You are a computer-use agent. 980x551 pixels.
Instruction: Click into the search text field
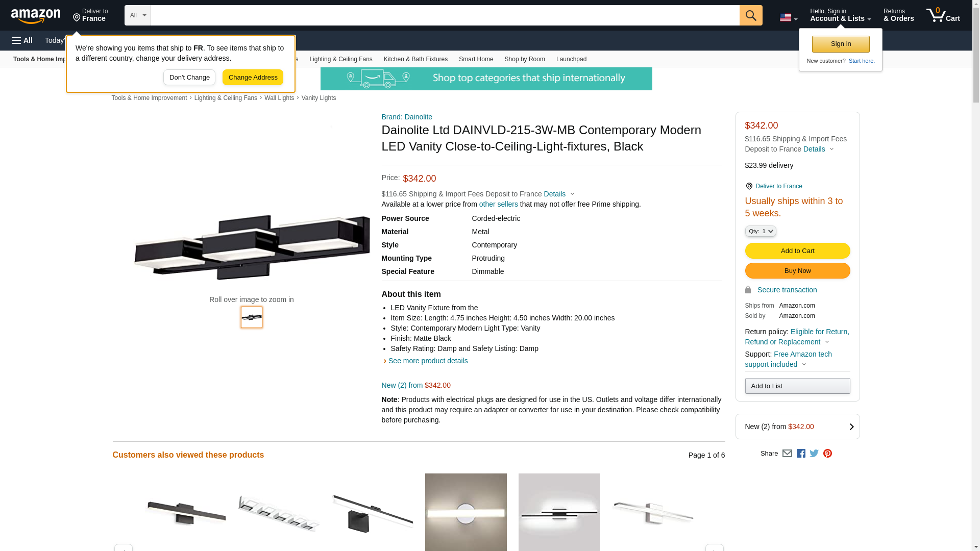(x=445, y=15)
